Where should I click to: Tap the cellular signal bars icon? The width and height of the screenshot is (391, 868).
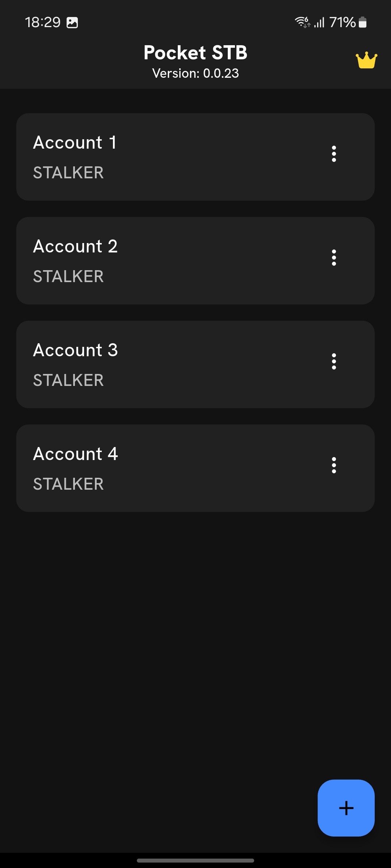(319, 22)
